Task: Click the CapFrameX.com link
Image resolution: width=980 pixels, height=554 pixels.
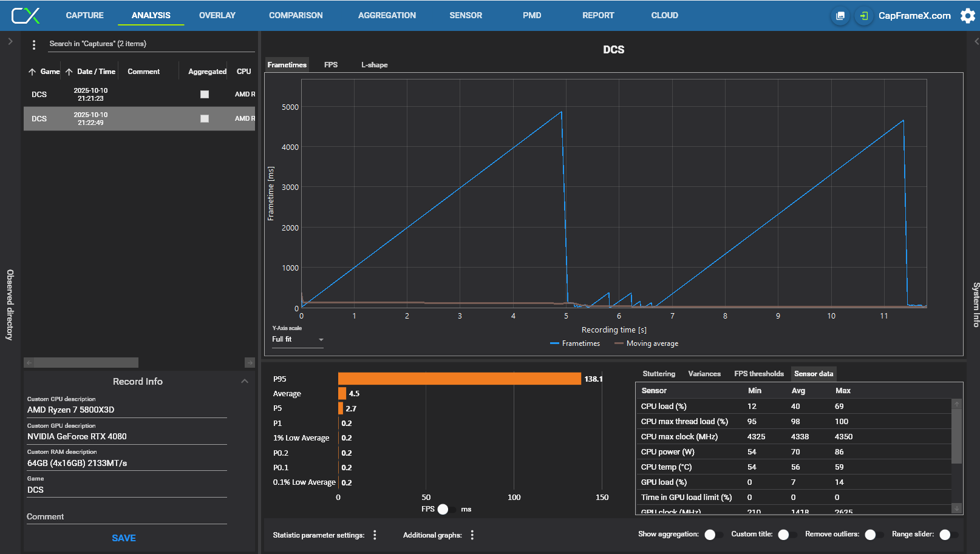Action: (x=914, y=16)
